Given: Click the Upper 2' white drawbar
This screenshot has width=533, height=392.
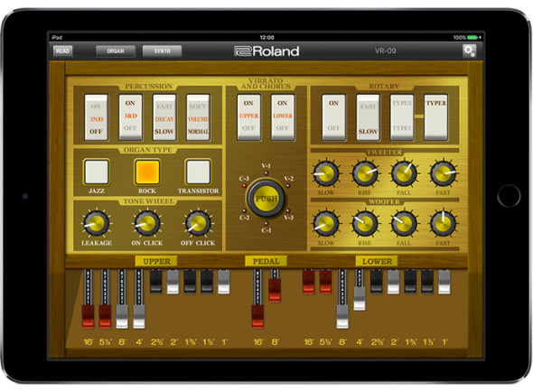Looking at the screenshot, I should (x=173, y=282).
